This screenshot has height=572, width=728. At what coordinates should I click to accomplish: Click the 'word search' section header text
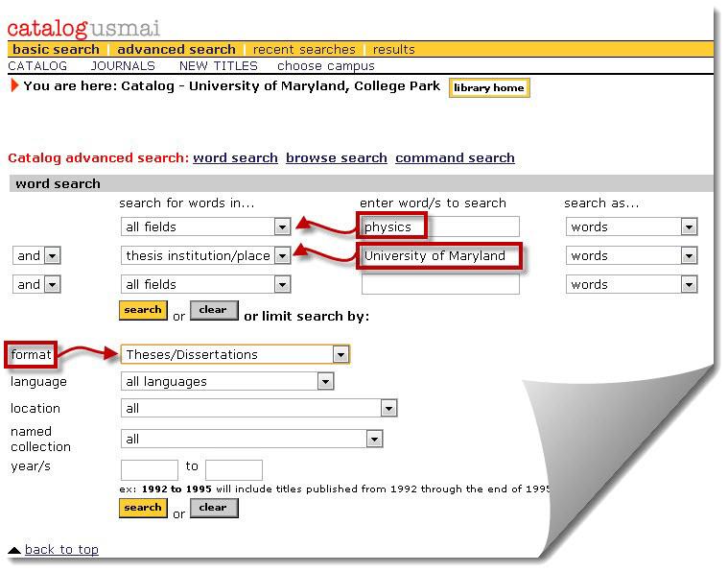(59, 184)
